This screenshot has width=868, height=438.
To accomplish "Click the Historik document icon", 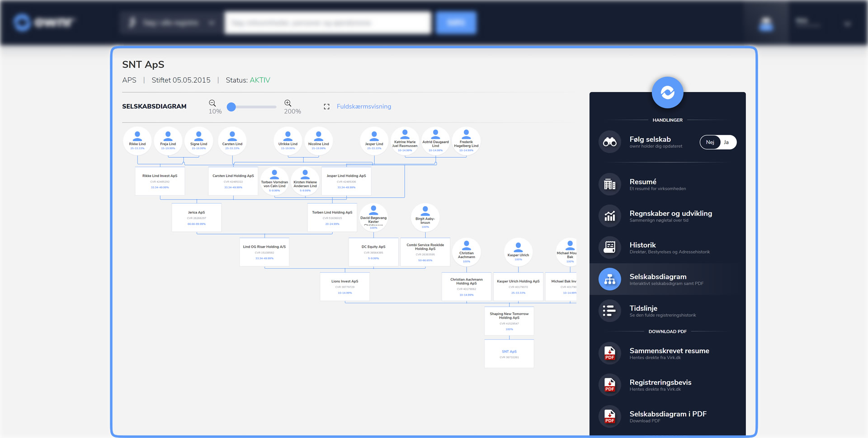I will pyautogui.click(x=610, y=248).
